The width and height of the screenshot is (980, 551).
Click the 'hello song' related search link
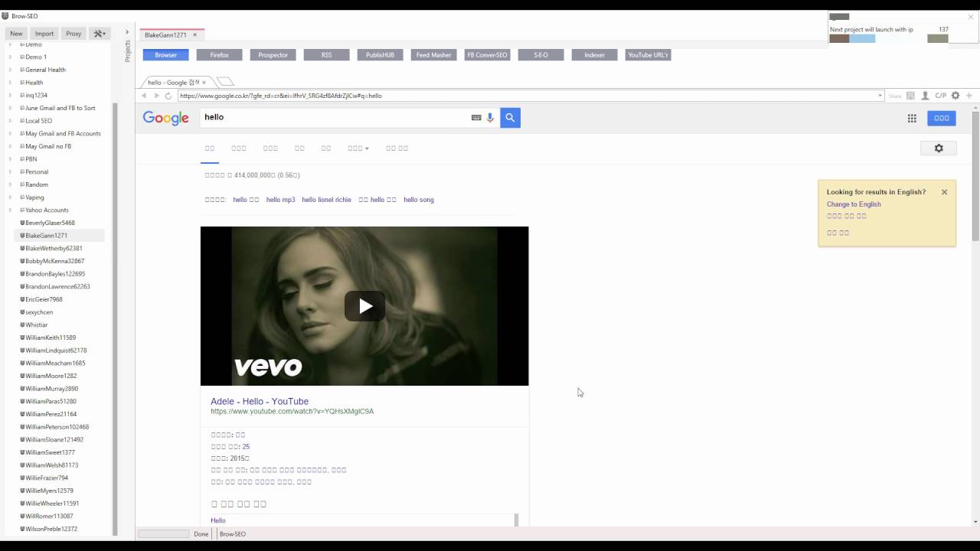point(419,200)
